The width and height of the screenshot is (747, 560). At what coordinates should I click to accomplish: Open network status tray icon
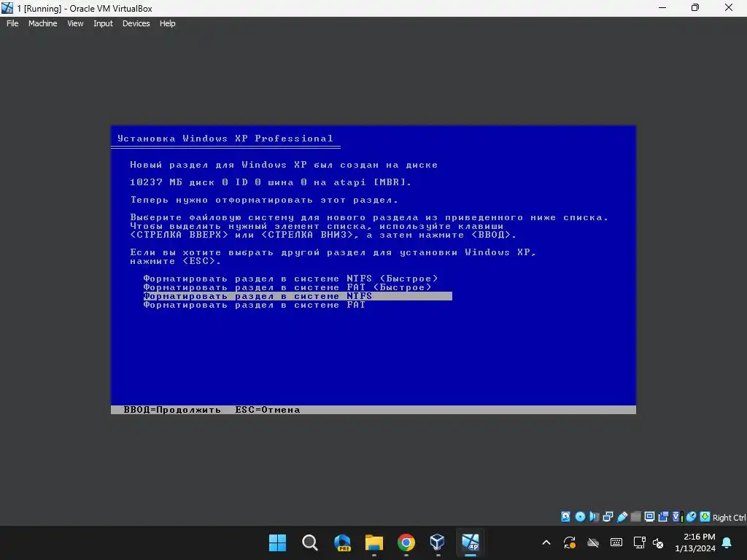tap(639, 542)
